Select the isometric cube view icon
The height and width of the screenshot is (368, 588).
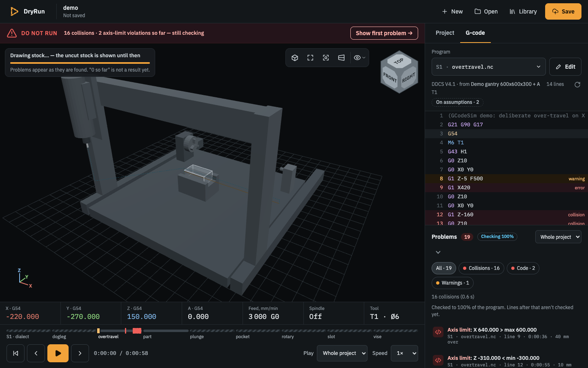[295, 58]
